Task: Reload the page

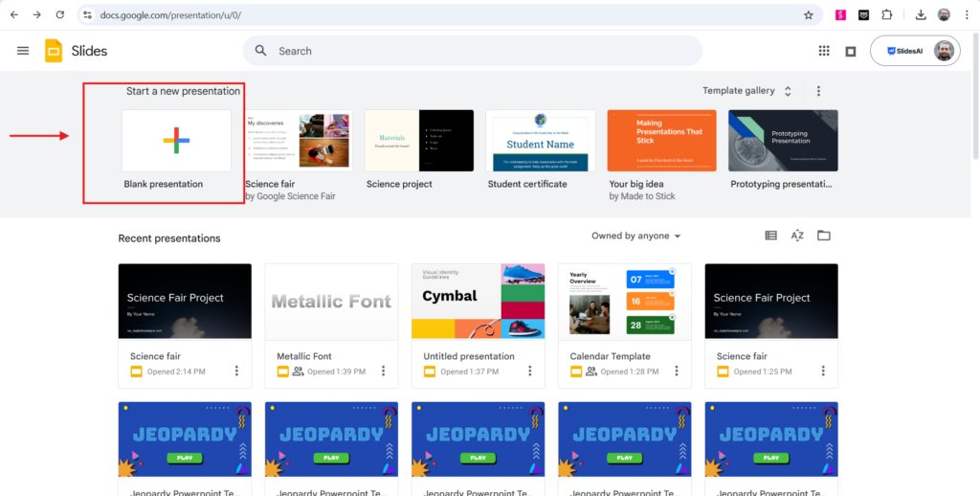Action: 60,15
